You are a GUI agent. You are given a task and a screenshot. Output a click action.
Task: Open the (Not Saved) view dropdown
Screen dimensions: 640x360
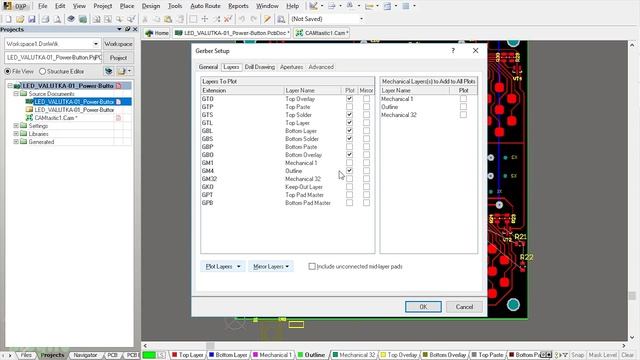click(x=361, y=19)
